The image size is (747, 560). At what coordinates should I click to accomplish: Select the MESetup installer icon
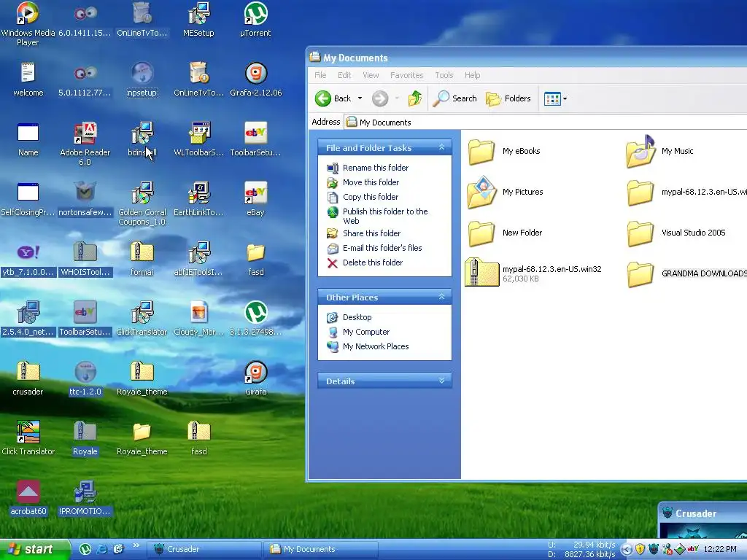tap(198, 13)
